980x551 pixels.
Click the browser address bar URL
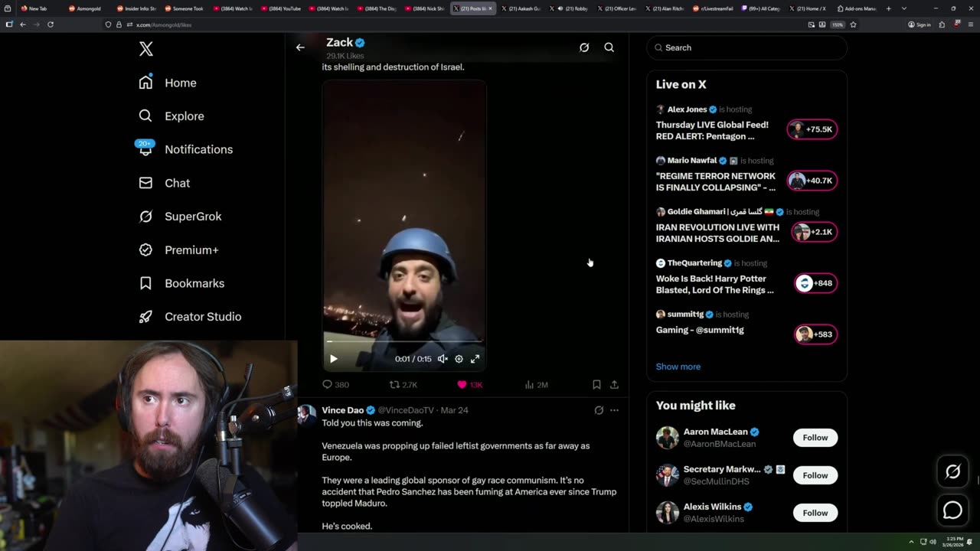(164, 24)
